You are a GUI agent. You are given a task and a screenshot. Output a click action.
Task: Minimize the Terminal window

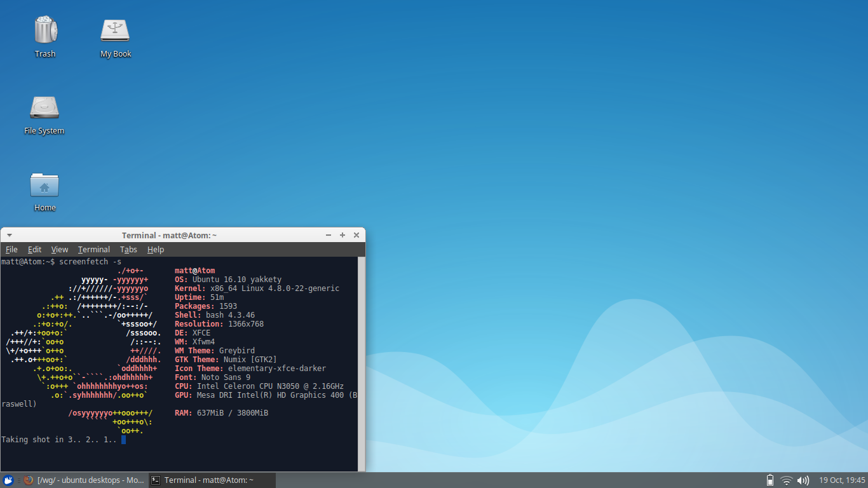pyautogui.click(x=329, y=235)
